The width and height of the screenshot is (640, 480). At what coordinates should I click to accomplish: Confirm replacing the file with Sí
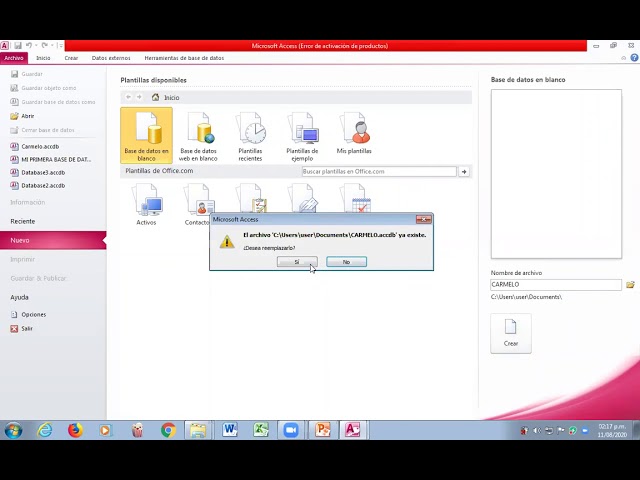(297, 262)
